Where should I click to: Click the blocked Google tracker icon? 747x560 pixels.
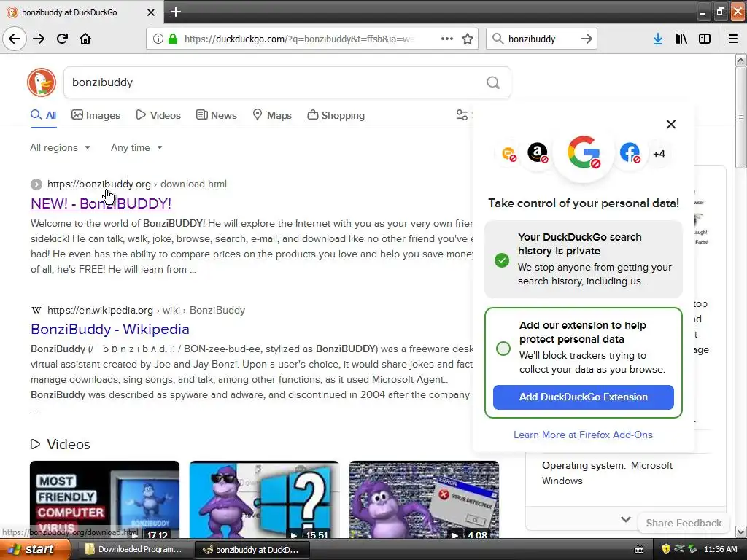[x=584, y=152]
